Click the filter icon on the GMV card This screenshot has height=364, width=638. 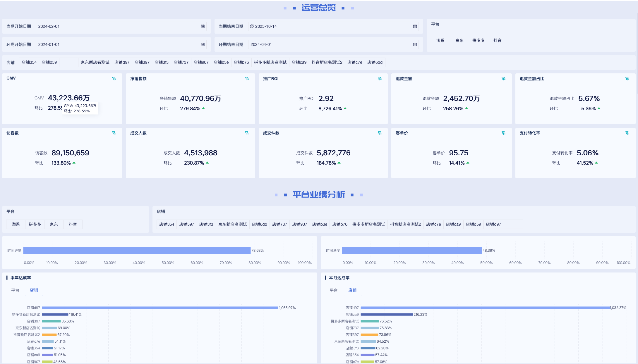tap(114, 79)
